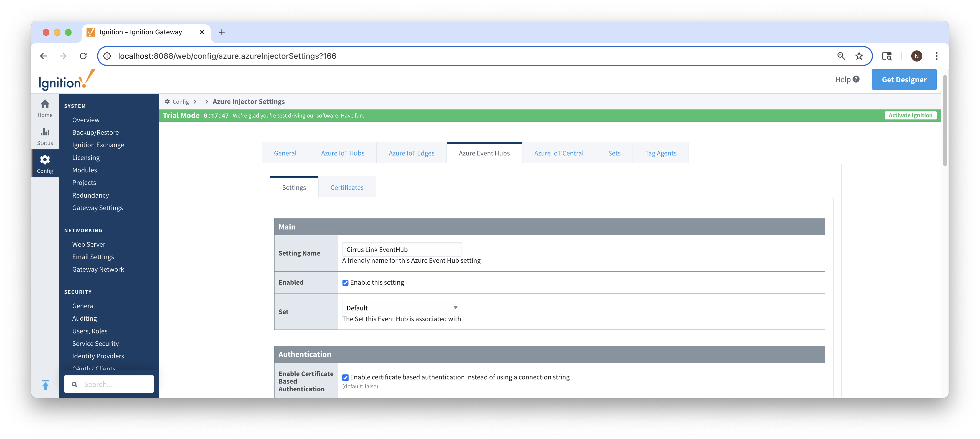Click the Config breadcrumb link
Image resolution: width=980 pixels, height=439 pixels.
pos(180,102)
